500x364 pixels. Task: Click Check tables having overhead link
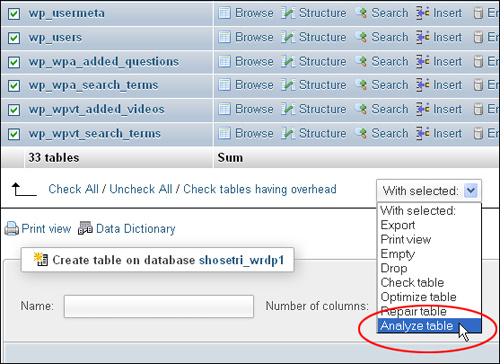pos(260,189)
